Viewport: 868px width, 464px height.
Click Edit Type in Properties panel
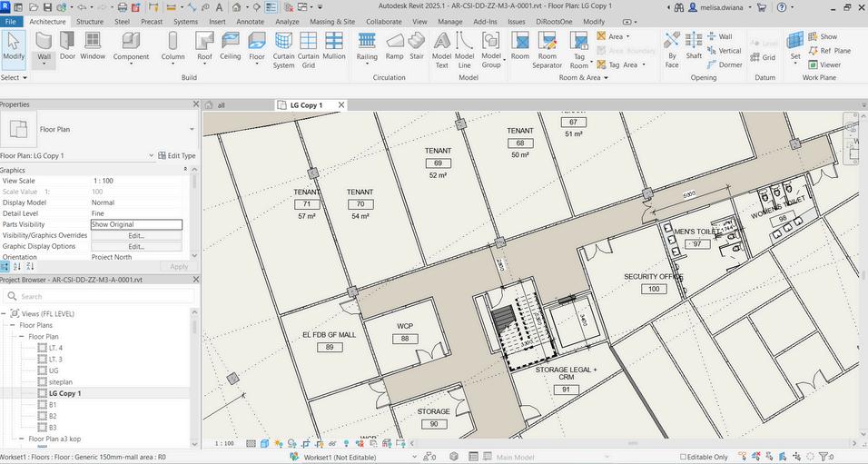177,156
